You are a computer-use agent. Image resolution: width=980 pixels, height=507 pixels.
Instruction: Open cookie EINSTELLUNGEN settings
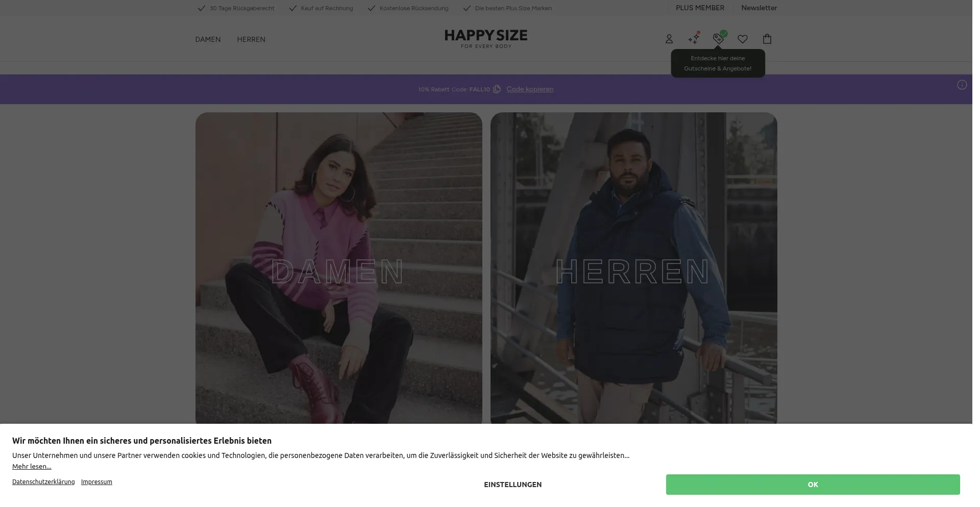click(x=512, y=485)
